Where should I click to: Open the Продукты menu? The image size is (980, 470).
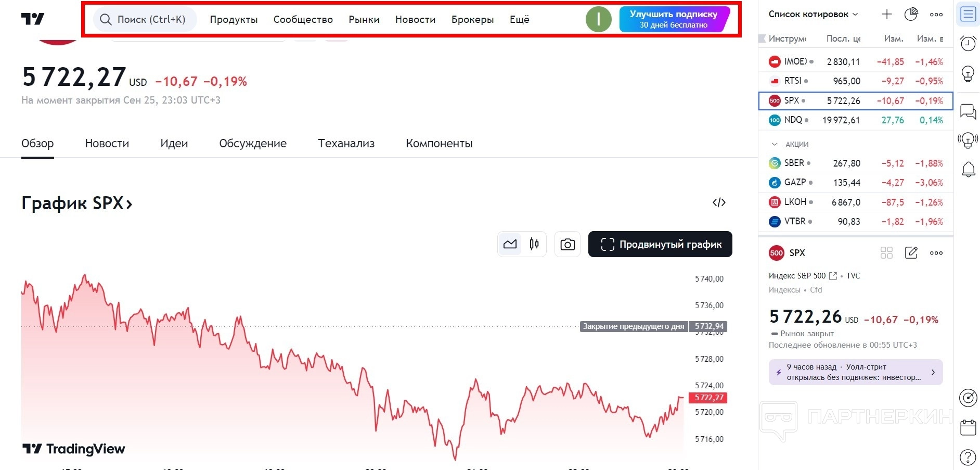coord(234,19)
